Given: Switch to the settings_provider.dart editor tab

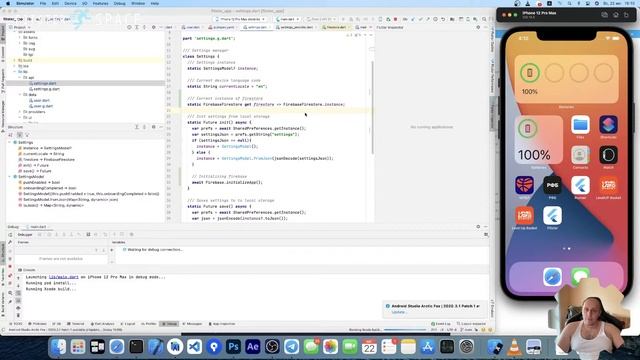Looking at the screenshot, I should [x=296, y=27].
